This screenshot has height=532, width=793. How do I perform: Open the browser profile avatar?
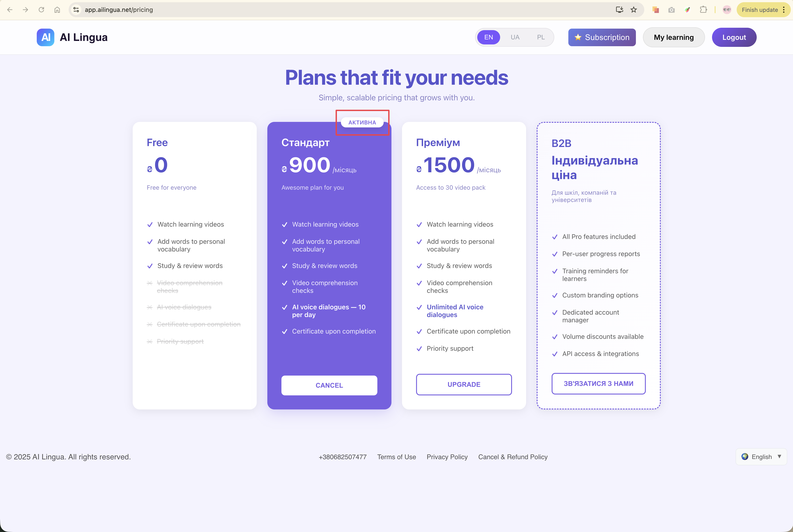point(727,10)
